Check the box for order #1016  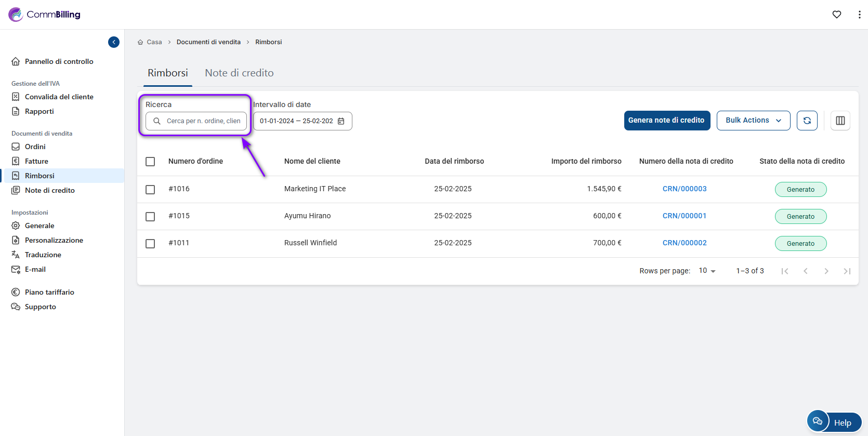[x=150, y=189]
